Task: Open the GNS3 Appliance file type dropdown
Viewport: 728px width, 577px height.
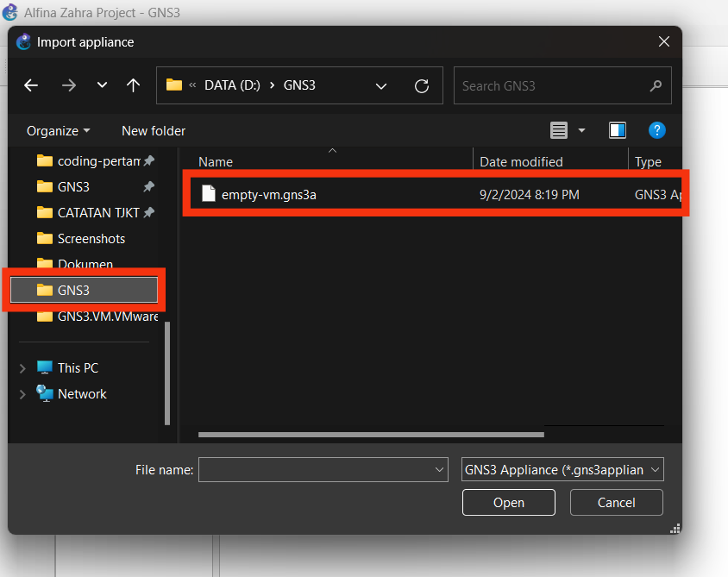Action: click(562, 469)
